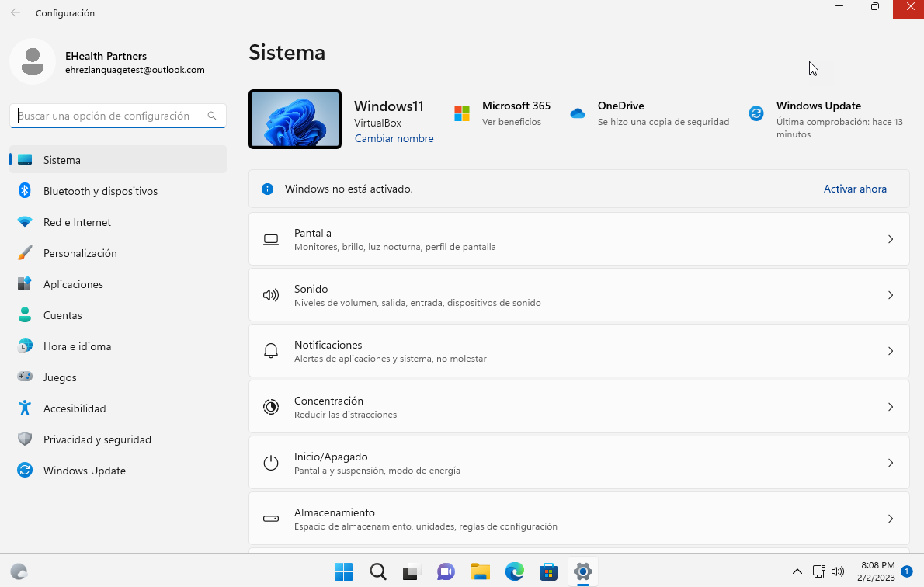Click the Cambiar nombre link
The image size is (924, 587).
pyautogui.click(x=394, y=138)
